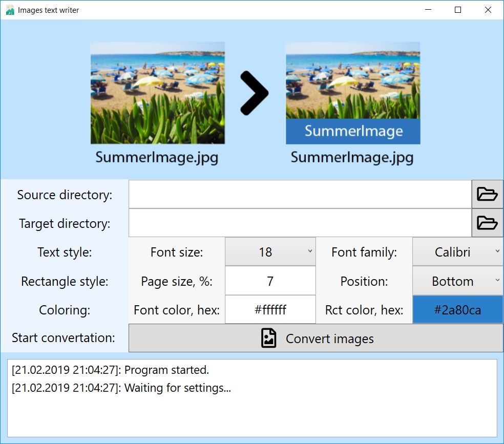The width and height of the screenshot is (504, 444).
Task: Open the Font size dropdown
Action: click(x=270, y=252)
